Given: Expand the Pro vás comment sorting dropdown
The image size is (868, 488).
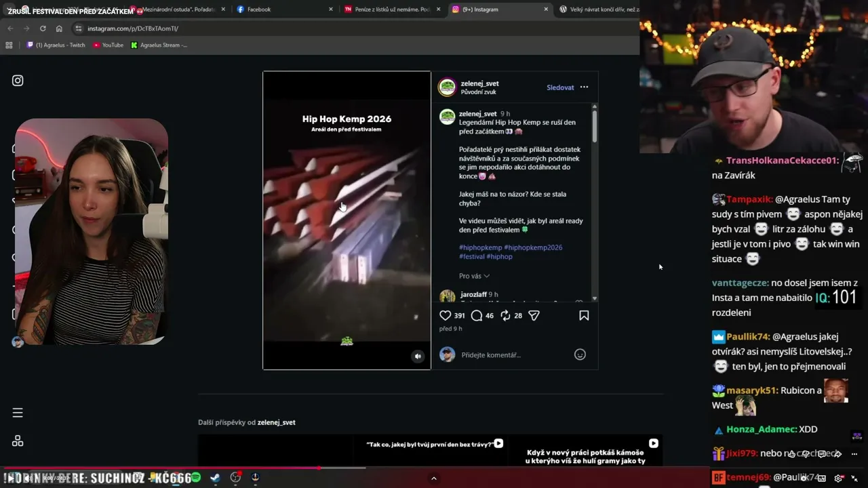Looking at the screenshot, I should tap(474, 276).
